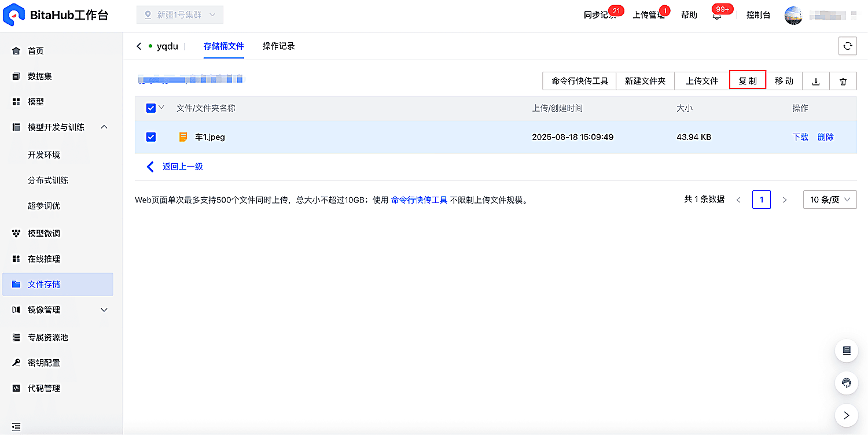This screenshot has height=435, width=868.
Task: Open 控制台 in top bar
Action: coord(759,15)
